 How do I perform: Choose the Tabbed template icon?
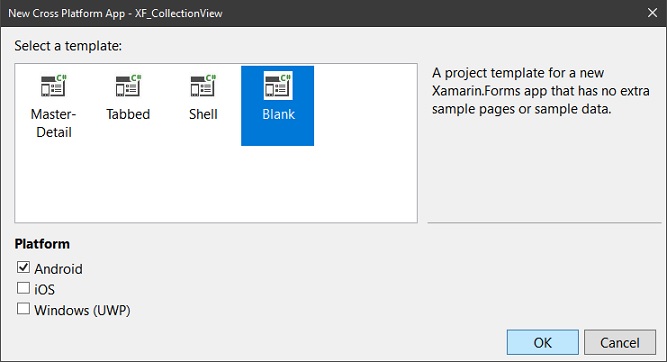(x=128, y=86)
